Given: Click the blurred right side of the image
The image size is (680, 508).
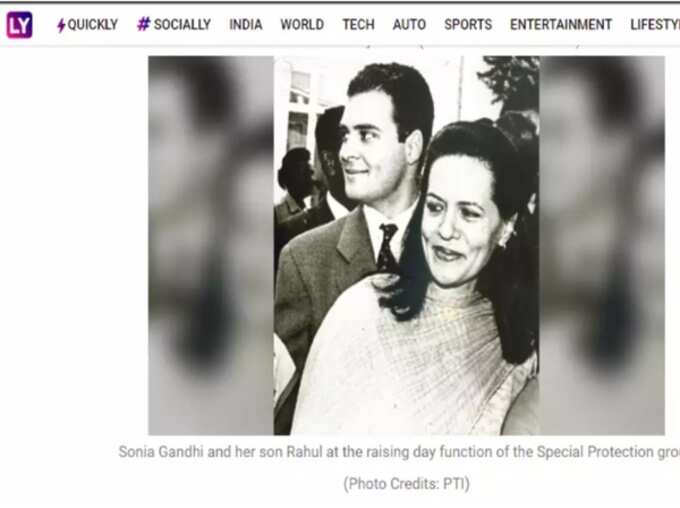Looking at the screenshot, I should [602, 246].
